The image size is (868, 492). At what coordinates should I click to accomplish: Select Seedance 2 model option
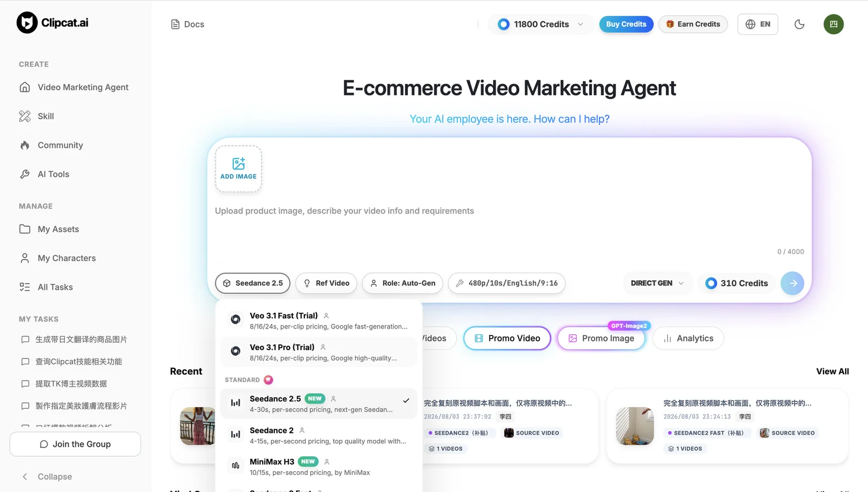319,435
